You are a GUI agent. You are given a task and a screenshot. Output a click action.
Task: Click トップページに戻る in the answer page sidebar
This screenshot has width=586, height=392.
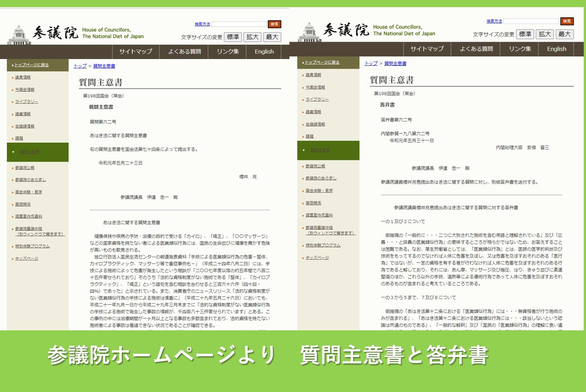pos(322,62)
